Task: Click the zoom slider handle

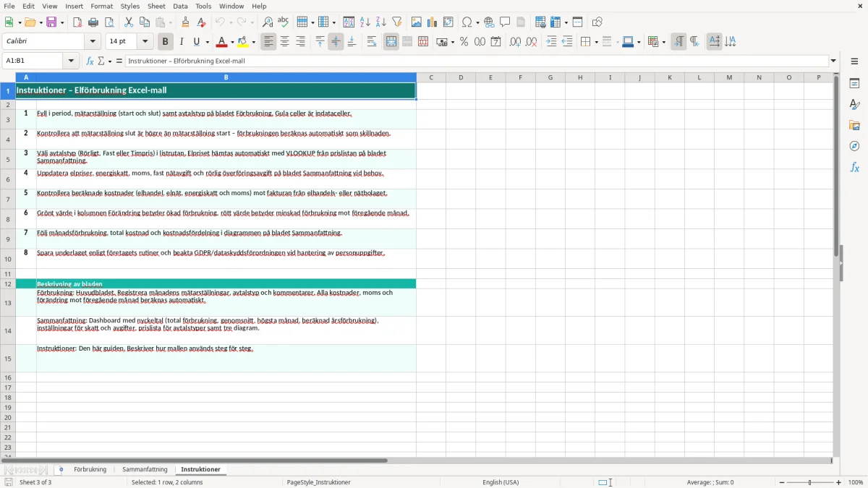Action: (x=810, y=482)
